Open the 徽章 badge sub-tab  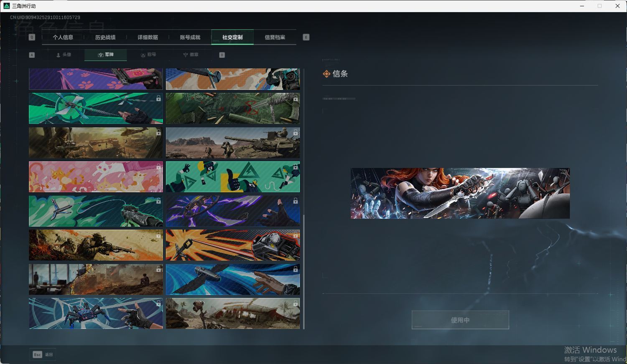[191, 55]
